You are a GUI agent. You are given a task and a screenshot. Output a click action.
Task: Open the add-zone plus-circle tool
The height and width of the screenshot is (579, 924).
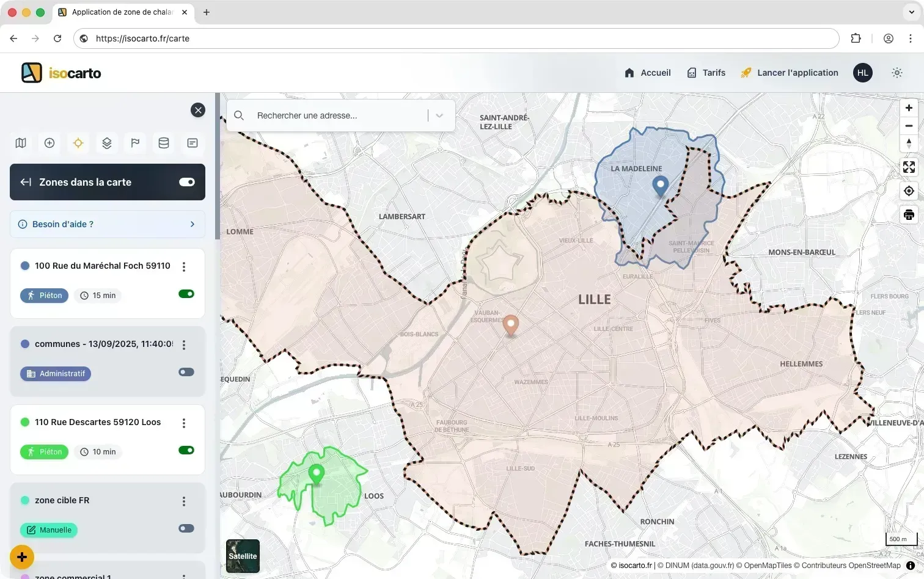click(49, 142)
